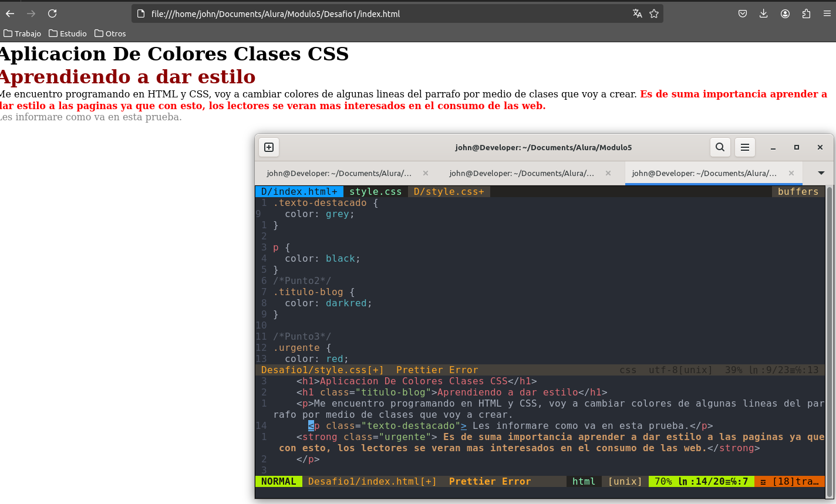Click the .titulo-blog selector line
836x504 pixels.
click(x=314, y=292)
